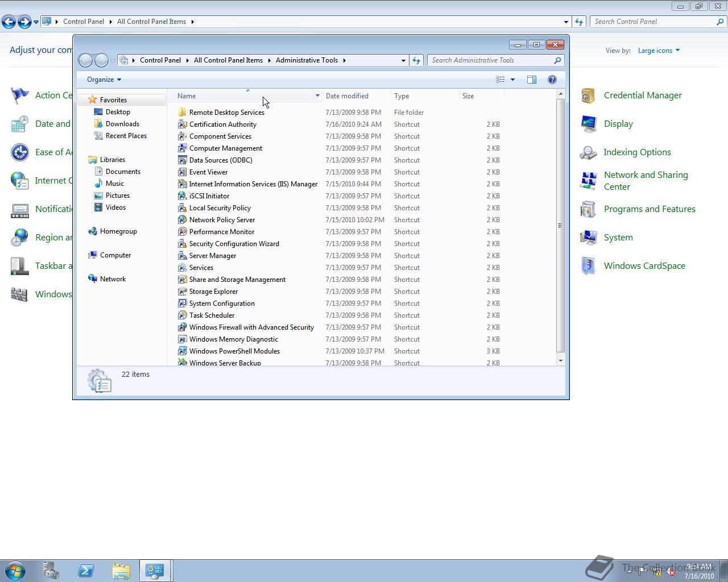Open the Credential Manager icon in Control Panel

click(588, 95)
